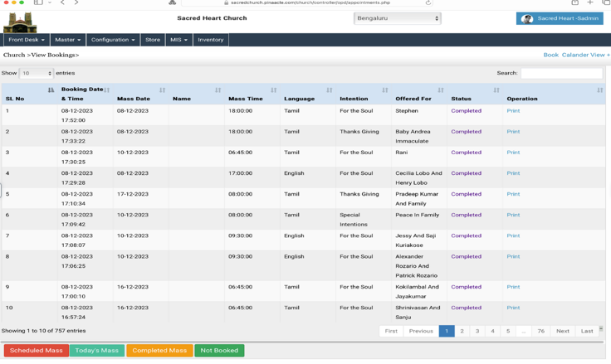Click the "Showing 1 to 10 of 757 entries" text
Image resolution: width=611 pixels, height=364 pixels.
pos(44,331)
